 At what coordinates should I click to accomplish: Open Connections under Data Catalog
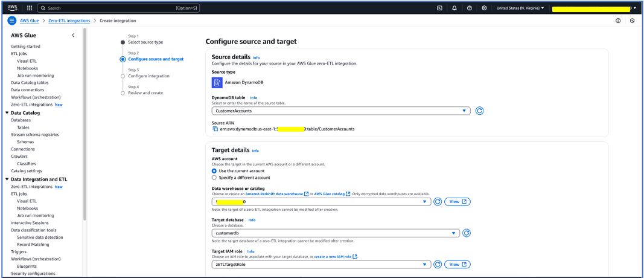click(x=22, y=149)
